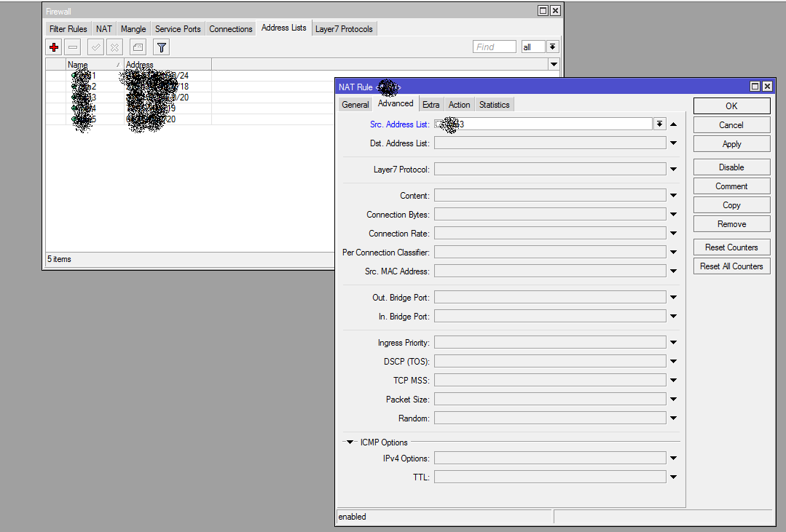This screenshot has height=532, width=786.
Task: Open the 'all' filter dropdown
Action: point(553,47)
